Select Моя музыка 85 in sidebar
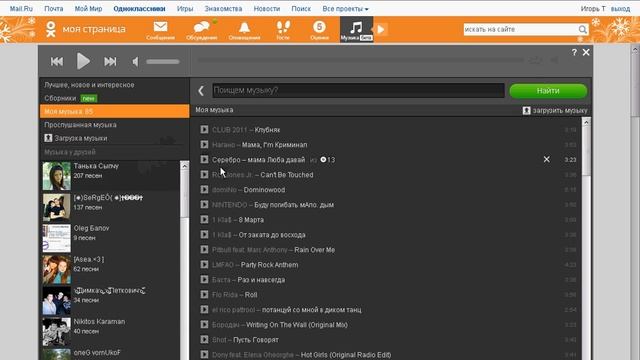Viewport: 640px width, 360px height. pos(115,111)
